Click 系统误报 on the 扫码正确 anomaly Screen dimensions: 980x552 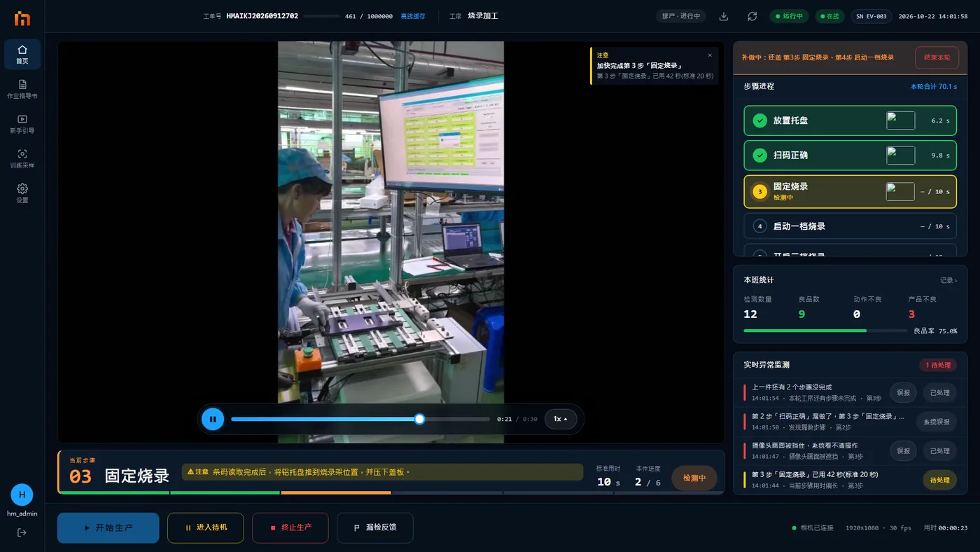(937, 422)
